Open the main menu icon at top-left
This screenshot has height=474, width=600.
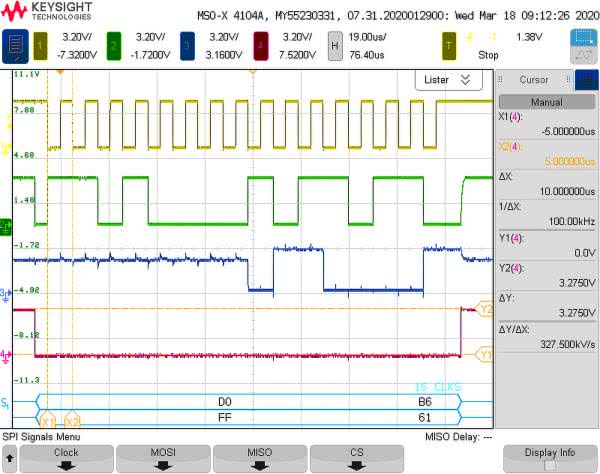pos(16,44)
